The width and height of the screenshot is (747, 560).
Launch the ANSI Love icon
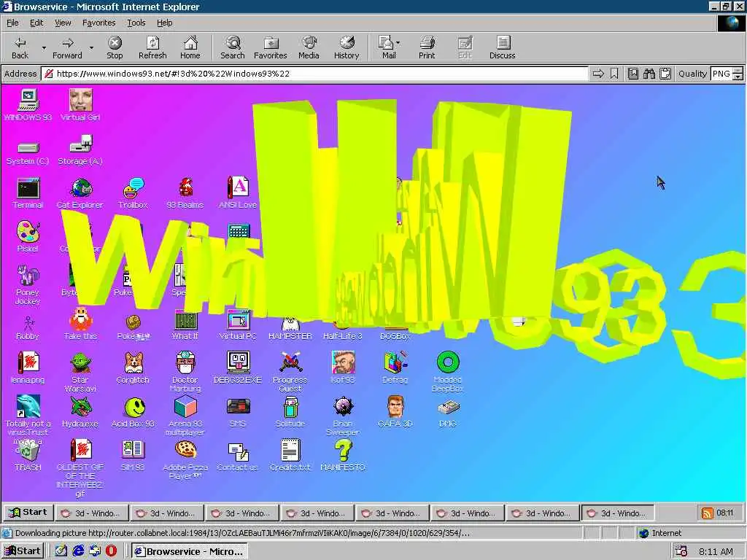point(238,192)
